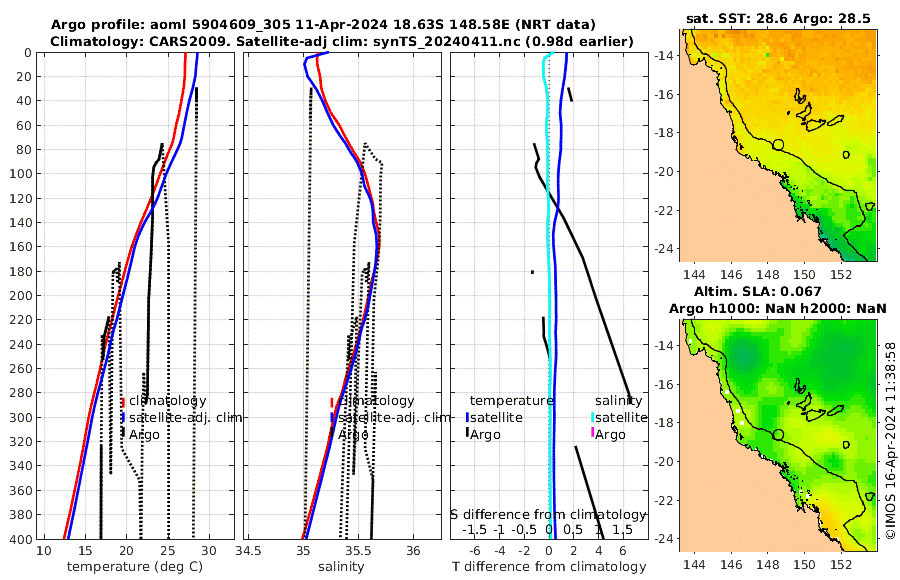Viewport: 900px width, 580px height.
Task: Click the blue temperature satellite legend marker
Action: pyautogui.click(x=468, y=417)
